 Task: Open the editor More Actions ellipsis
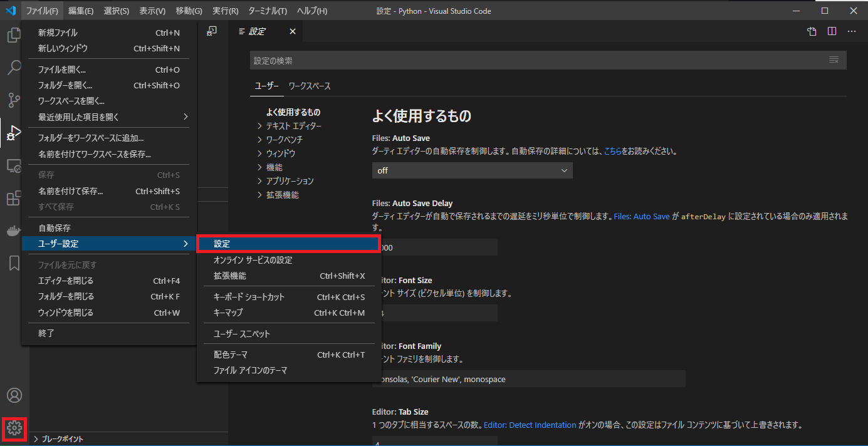coord(852,31)
